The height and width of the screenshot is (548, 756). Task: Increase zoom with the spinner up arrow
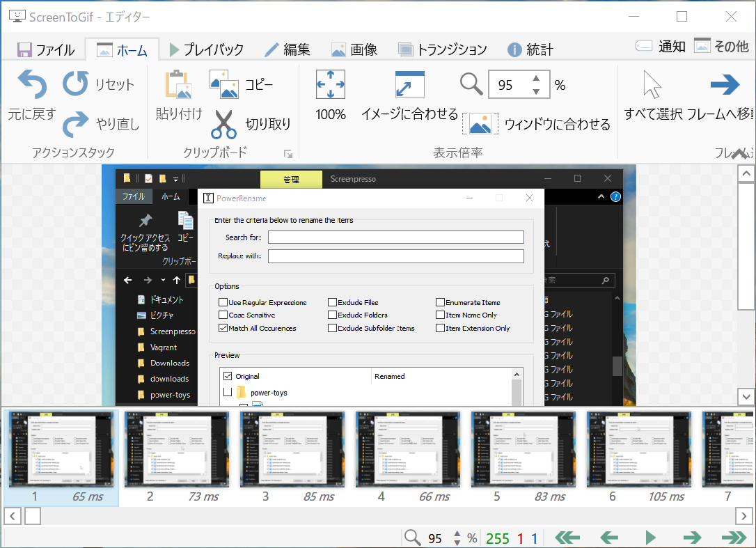point(535,79)
